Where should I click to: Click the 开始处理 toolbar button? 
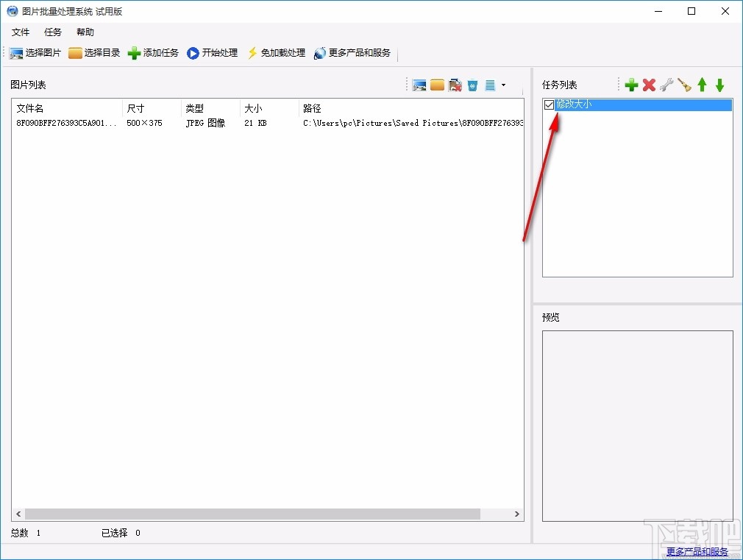click(x=212, y=52)
